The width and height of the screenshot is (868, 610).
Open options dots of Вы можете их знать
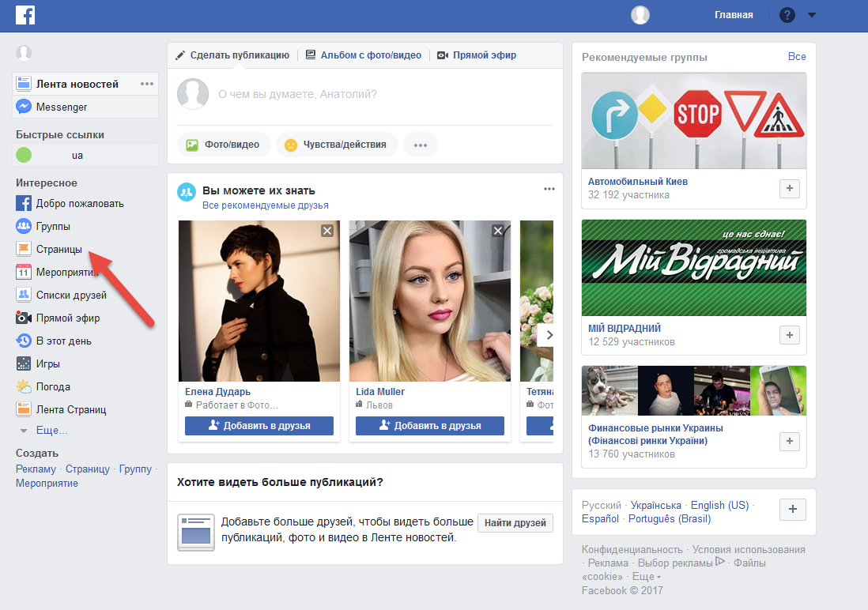click(549, 190)
